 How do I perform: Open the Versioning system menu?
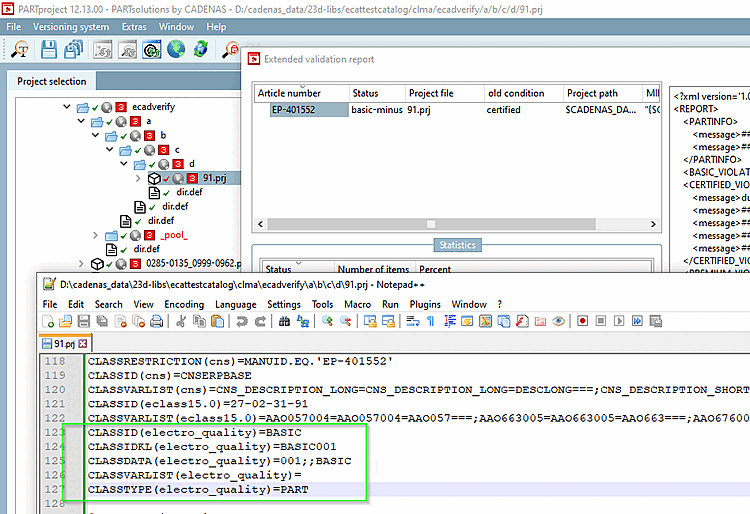(71, 27)
